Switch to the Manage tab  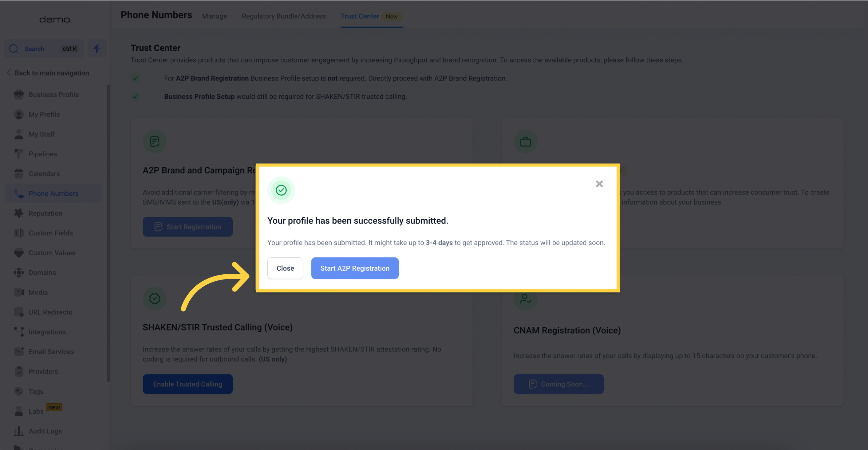[214, 16]
